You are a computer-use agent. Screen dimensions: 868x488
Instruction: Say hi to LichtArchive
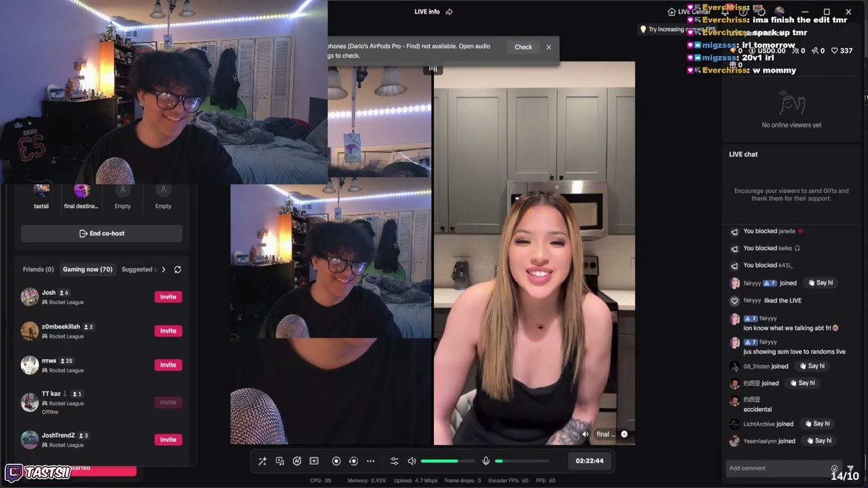pos(816,424)
